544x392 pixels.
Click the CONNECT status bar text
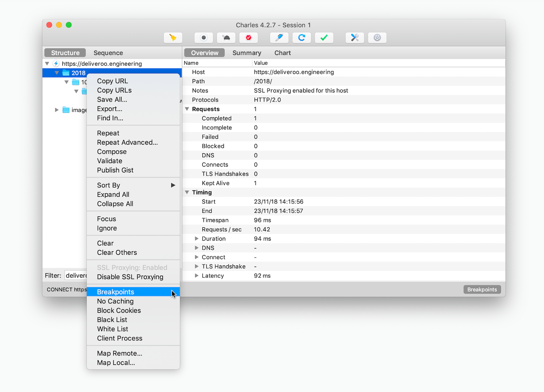point(67,290)
